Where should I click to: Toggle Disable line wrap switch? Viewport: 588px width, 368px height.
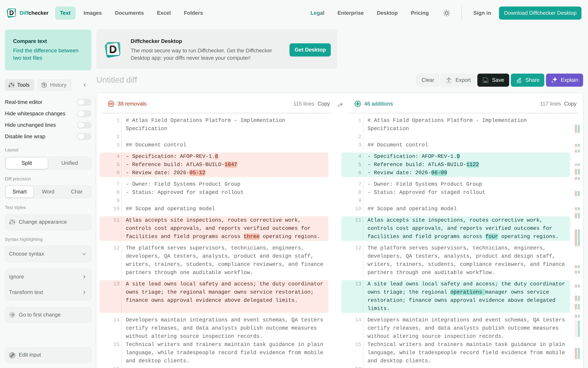[x=84, y=137]
